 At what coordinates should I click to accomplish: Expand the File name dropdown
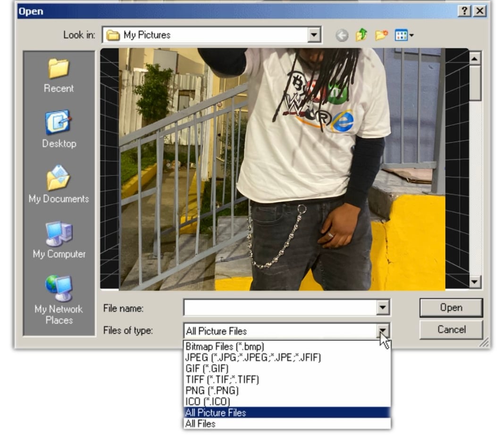point(383,307)
